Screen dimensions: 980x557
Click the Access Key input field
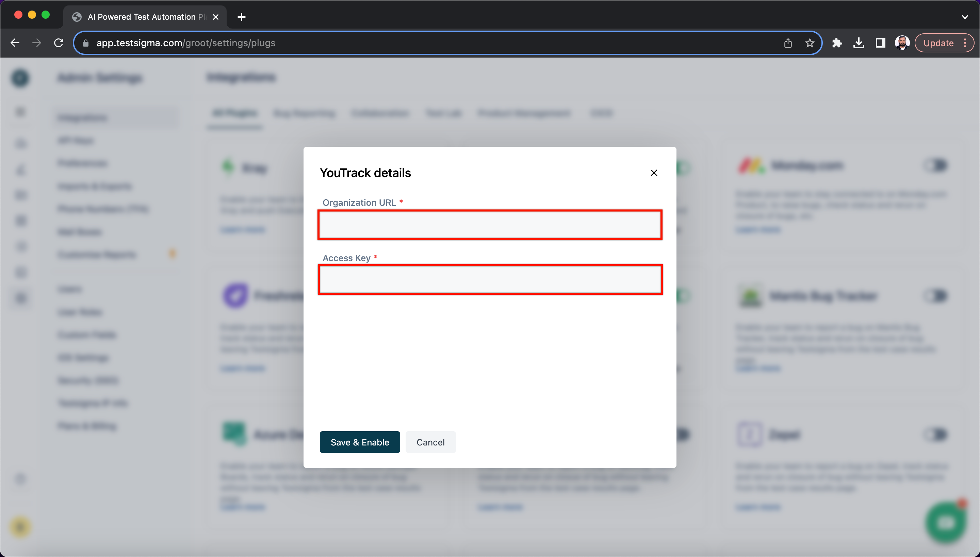[490, 280]
